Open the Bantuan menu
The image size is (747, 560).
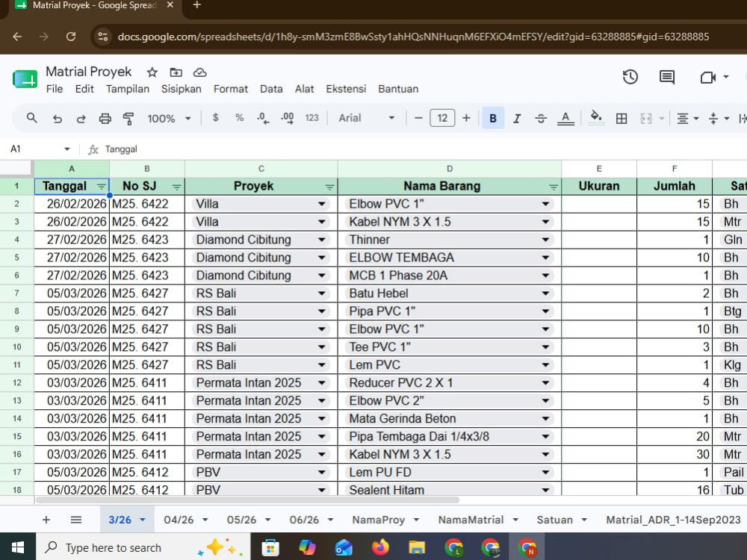[x=398, y=89]
